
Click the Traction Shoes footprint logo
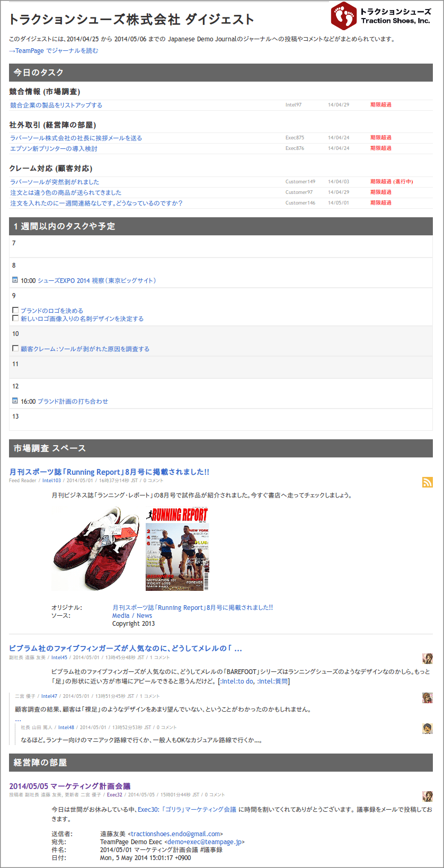pos(344,16)
